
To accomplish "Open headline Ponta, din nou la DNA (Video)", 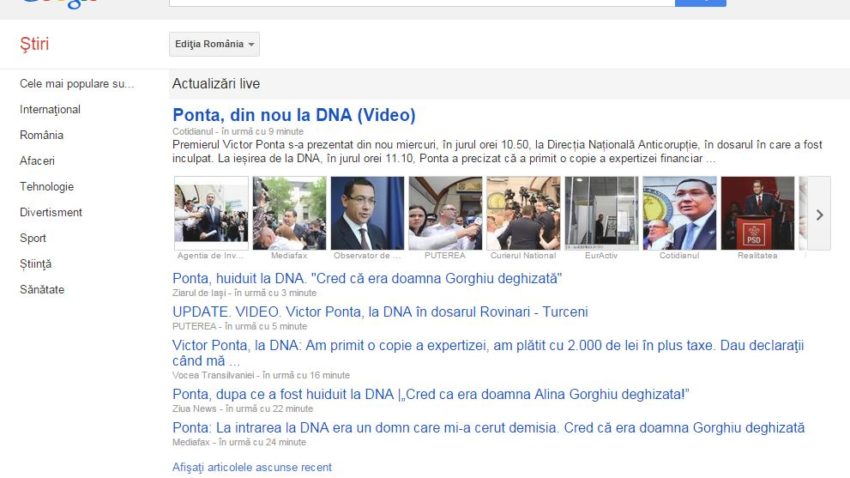I will click(294, 115).
